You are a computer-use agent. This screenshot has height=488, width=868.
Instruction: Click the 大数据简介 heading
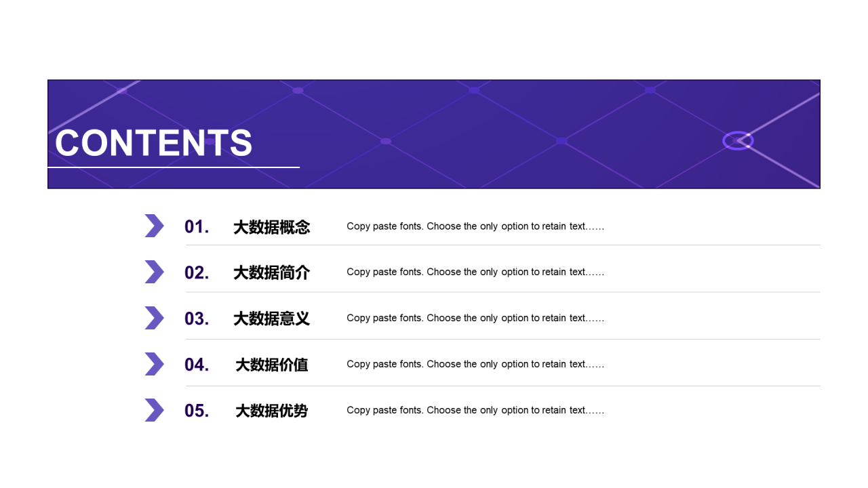click(x=272, y=272)
